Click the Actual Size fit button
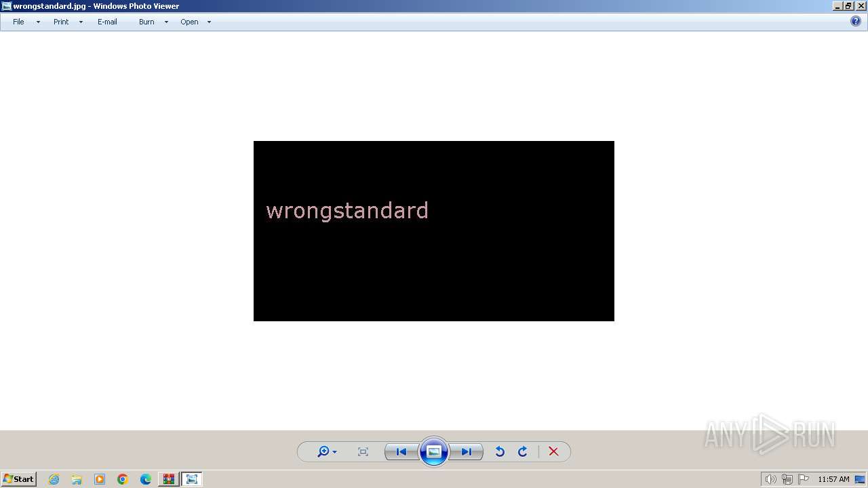Image resolution: width=868 pixels, height=488 pixels. pyautogui.click(x=363, y=452)
